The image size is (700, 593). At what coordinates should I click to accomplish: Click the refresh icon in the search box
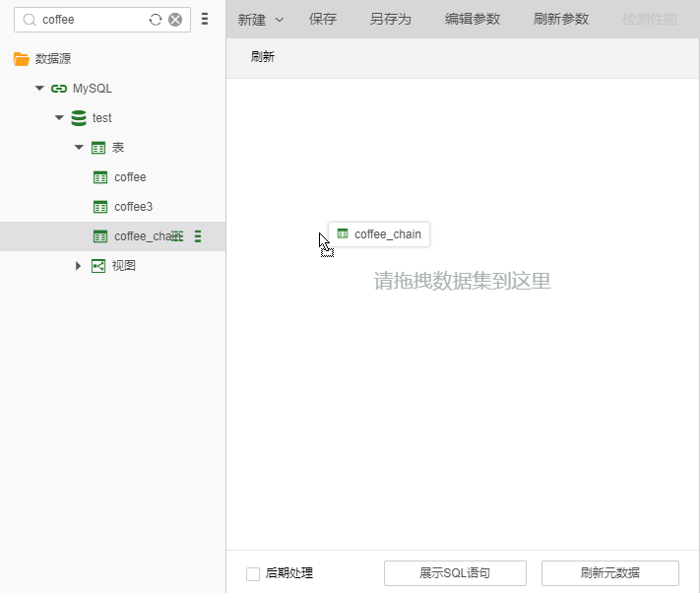(x=156, y=20)
